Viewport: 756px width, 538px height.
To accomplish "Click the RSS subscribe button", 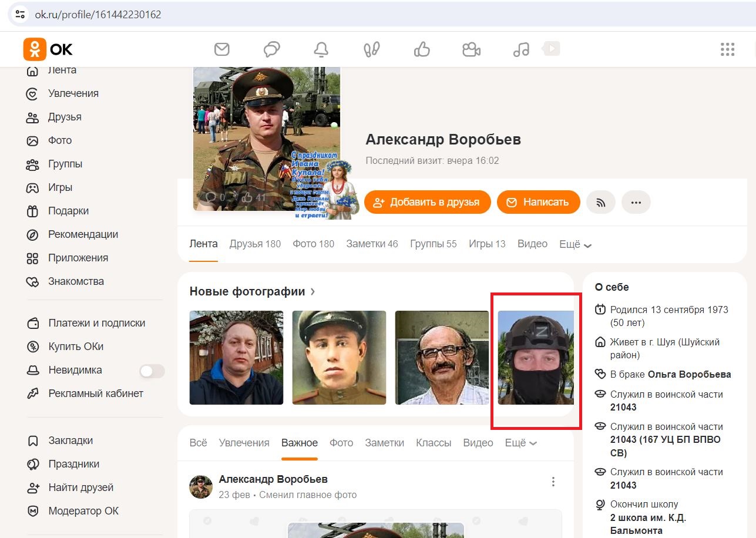I will pyautogui.click(x=601, y=202).
